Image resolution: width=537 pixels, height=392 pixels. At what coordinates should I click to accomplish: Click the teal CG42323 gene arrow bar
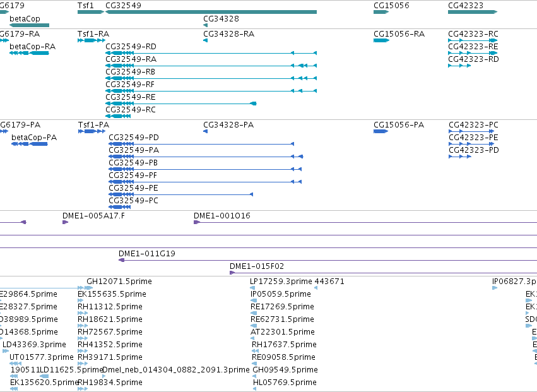click(473, 12)
